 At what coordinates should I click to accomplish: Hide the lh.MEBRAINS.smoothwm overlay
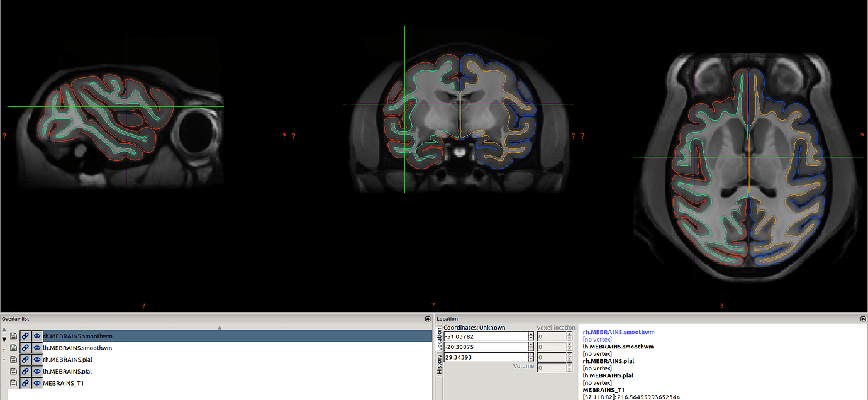point(37,347)
